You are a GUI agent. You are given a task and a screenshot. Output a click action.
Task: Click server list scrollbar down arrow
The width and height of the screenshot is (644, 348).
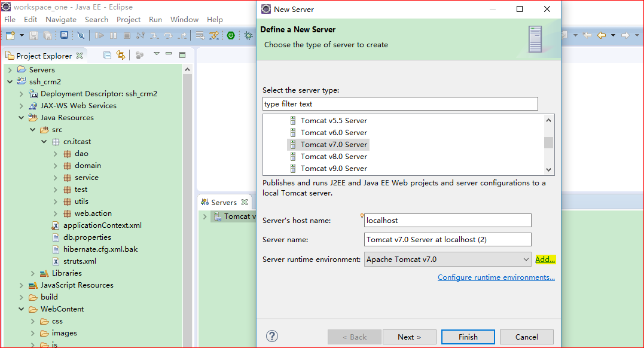(549, 169)
